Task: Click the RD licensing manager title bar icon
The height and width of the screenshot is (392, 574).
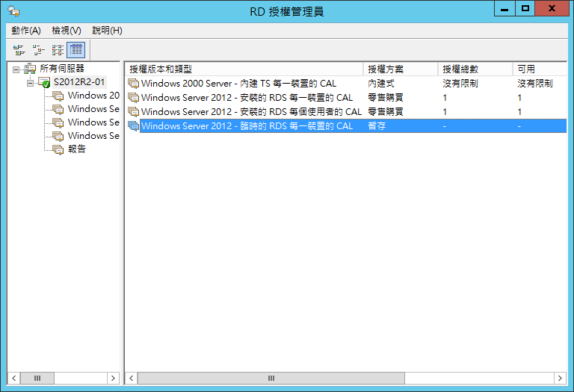Action: click(x=14, y=11)
